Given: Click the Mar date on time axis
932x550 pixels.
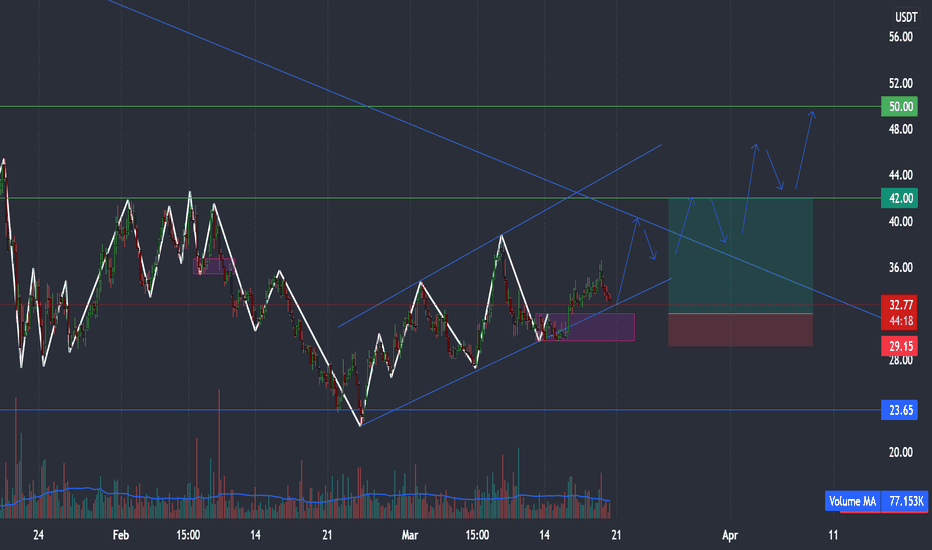Looking at the screenshot, I should click(x=410, y=535).
